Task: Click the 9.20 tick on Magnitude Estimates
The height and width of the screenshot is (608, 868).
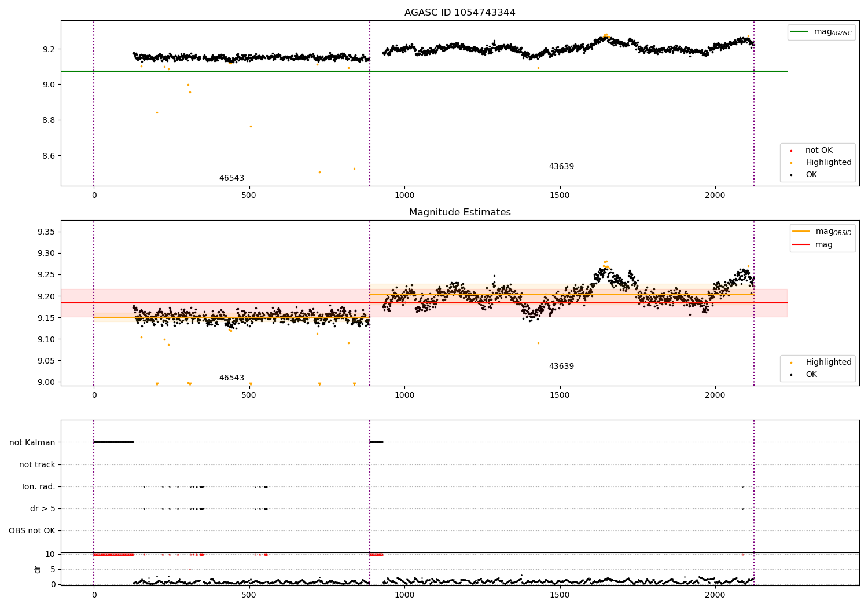Action: (x=46, y=296)
